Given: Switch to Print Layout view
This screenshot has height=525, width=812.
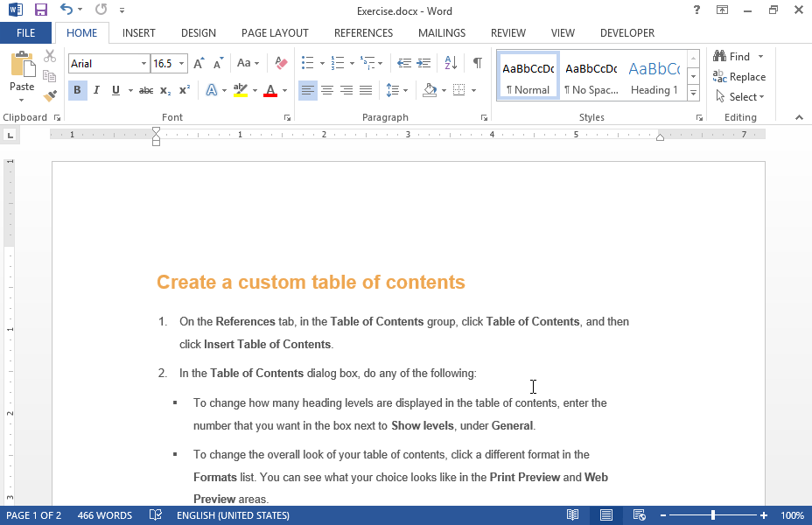Looking at the screenshot, I should click(x=605, y=515).
